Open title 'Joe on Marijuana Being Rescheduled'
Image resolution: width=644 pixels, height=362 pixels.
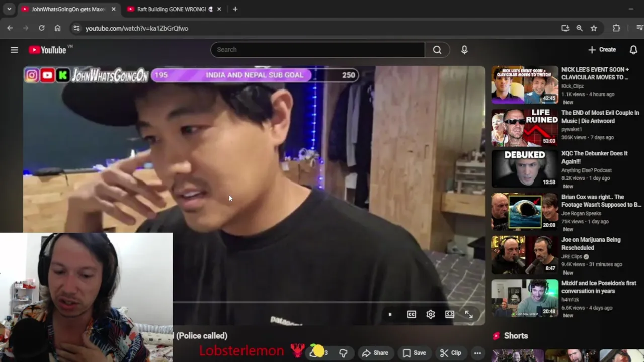[x=591, y=244]
